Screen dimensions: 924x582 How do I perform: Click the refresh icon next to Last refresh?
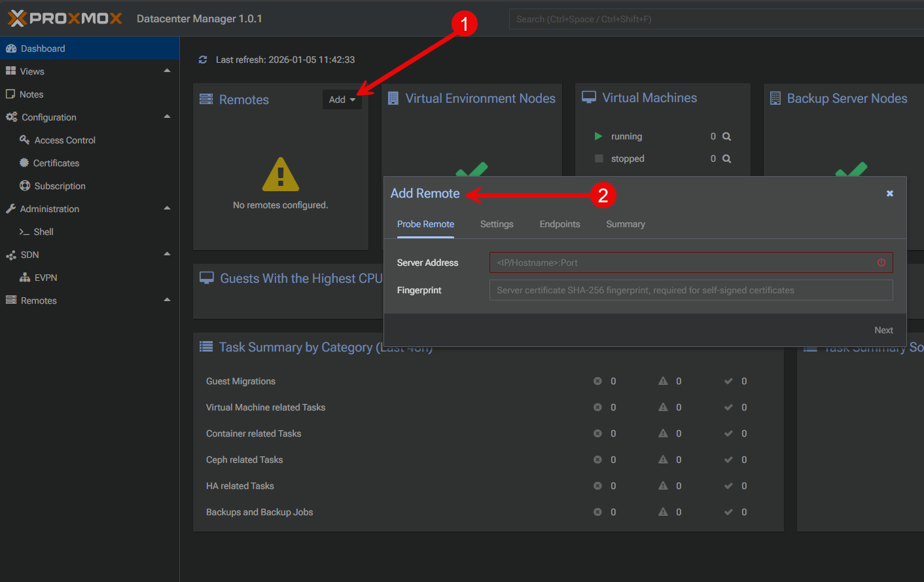click(203, 59)
